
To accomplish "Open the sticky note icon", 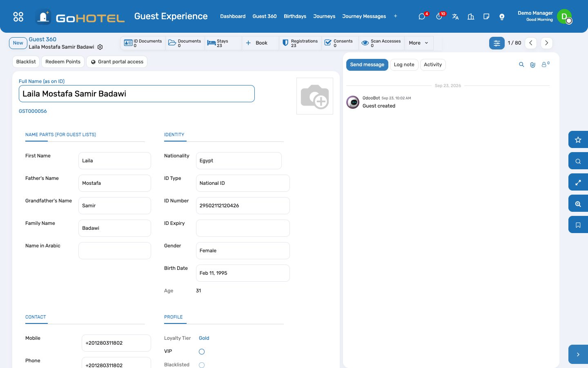I will 486,16.
